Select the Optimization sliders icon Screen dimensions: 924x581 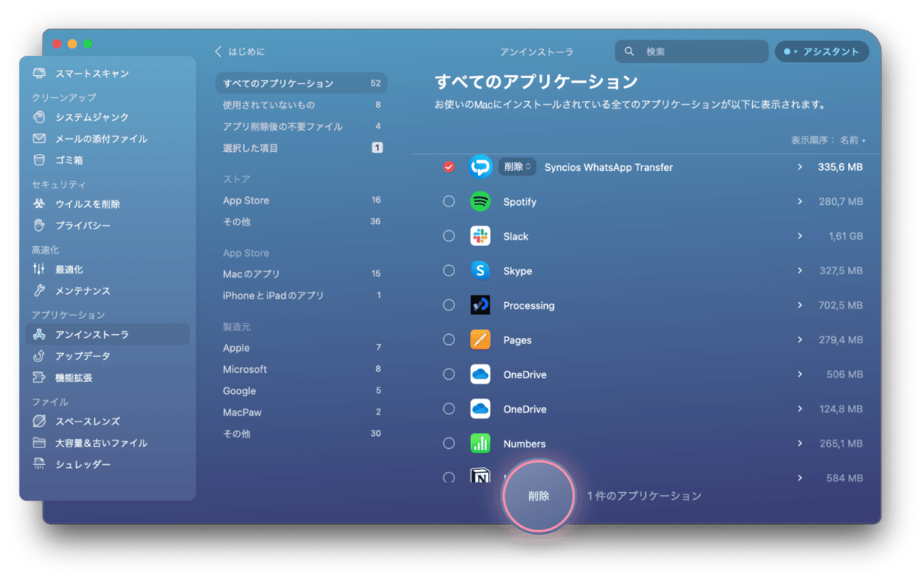(x=40, y=270)
